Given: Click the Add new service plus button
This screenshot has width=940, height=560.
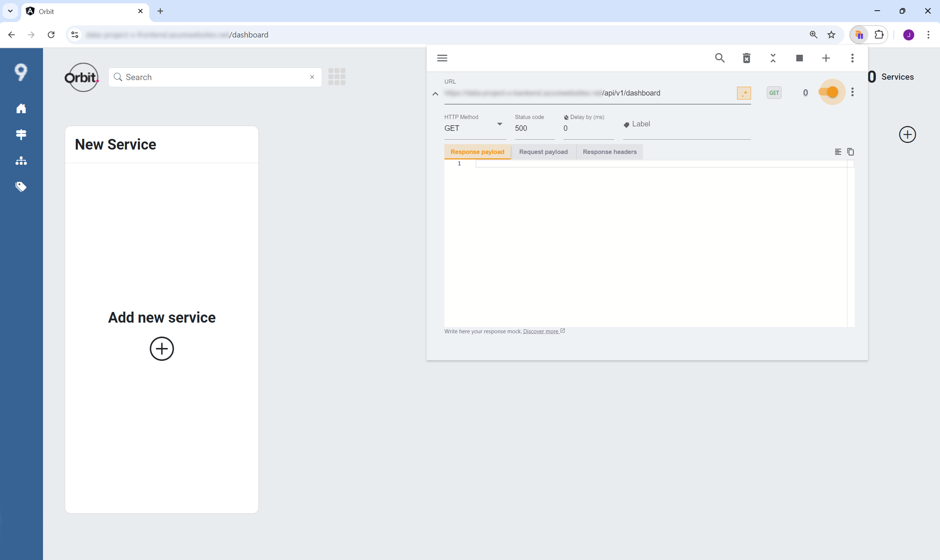Looking at the screenshot, I should [x=161, y=349].
